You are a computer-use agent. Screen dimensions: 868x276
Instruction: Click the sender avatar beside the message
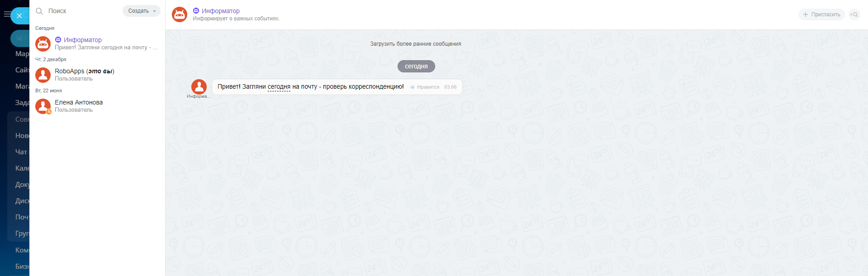point(199,86)
